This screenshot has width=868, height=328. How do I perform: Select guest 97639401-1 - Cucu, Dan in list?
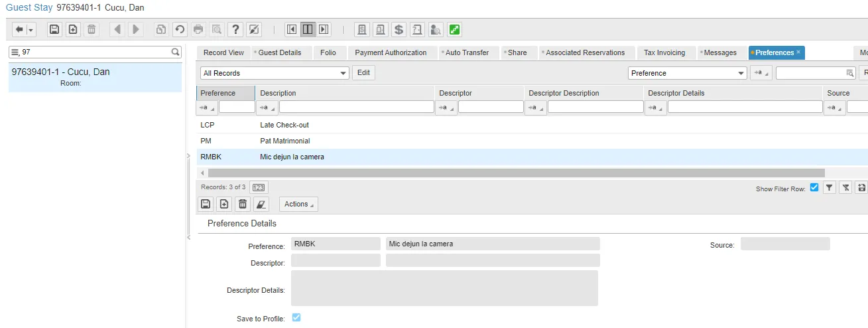[95, 77]
